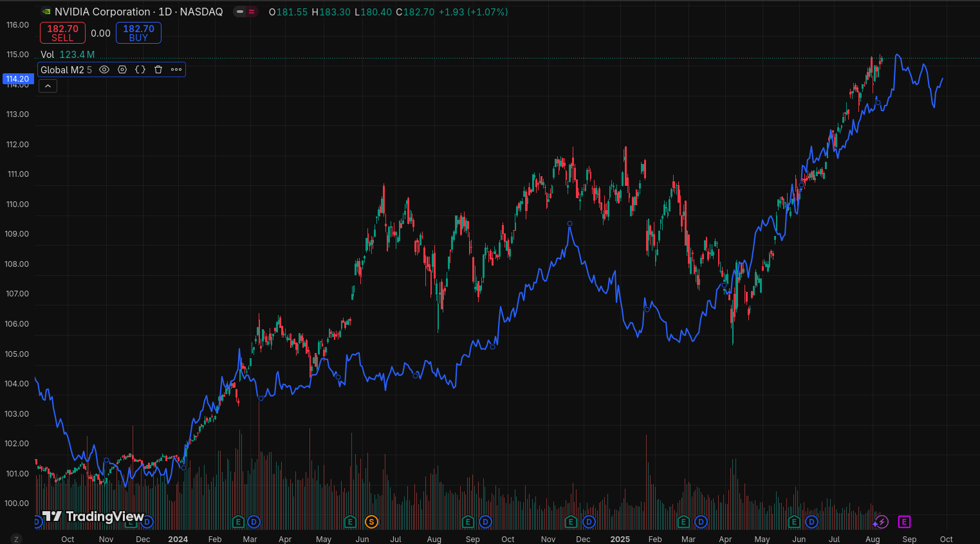Collapse the indicator legend with the chevron
Screen dimensions: 980x544
pyautogui.click(x=48, y=86)
